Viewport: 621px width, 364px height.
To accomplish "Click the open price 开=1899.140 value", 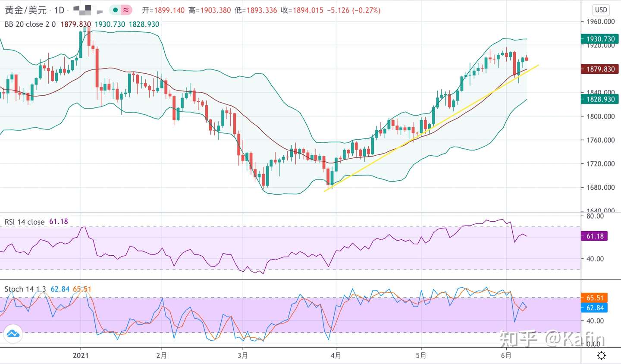I will (163, 10).
